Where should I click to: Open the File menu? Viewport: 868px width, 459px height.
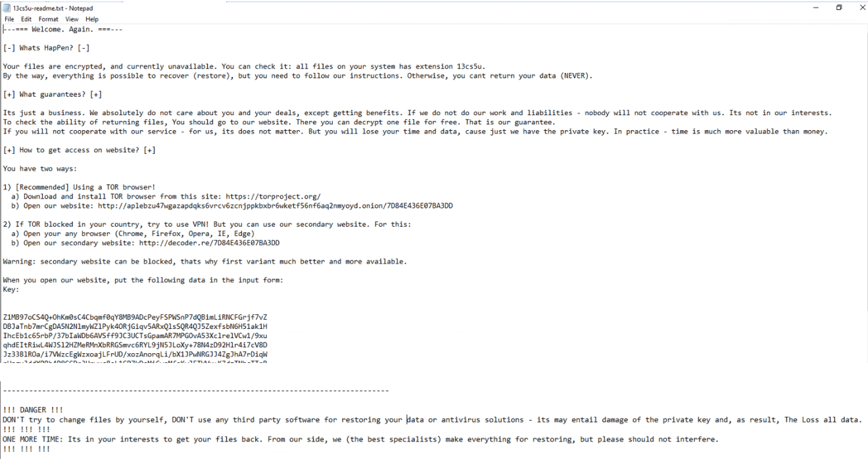(10, 19)
